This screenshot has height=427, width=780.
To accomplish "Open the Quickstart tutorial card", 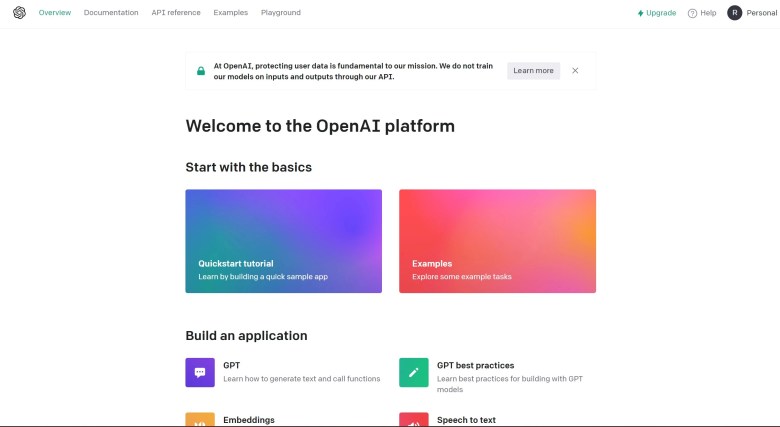I will (284, 241).
